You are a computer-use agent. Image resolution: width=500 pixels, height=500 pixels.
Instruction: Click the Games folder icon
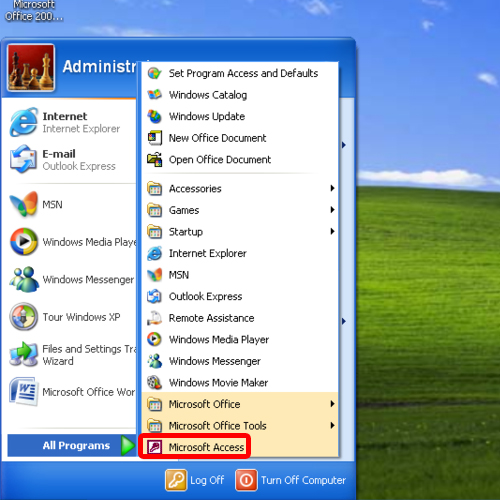155,210
